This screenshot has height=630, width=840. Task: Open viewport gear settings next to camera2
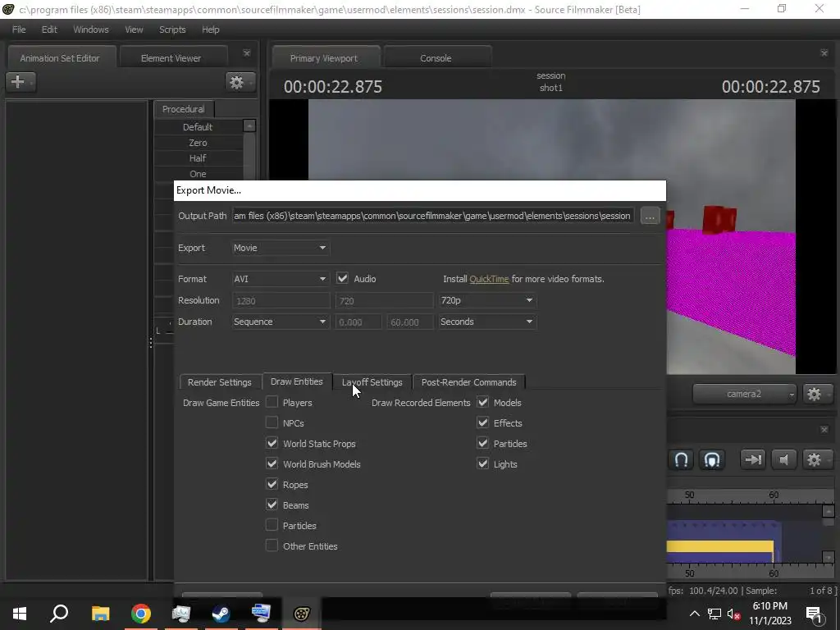click(817, 395)
